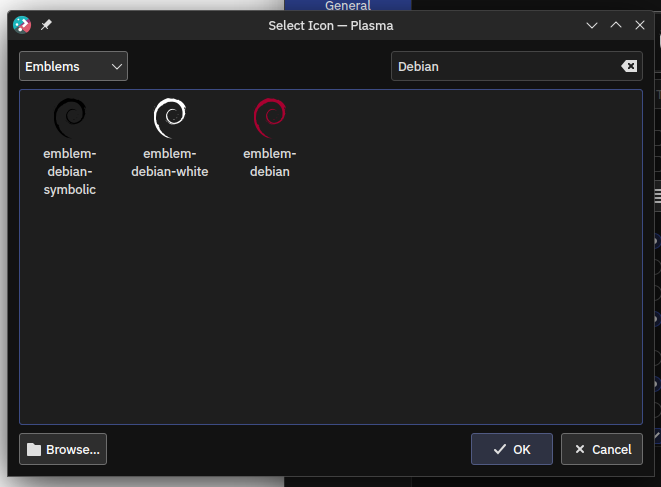Image resolution: width=661 pixels, height=487 pixels.
Task: Click the emblem-debian-white label text
Action: tap(169, 163)
